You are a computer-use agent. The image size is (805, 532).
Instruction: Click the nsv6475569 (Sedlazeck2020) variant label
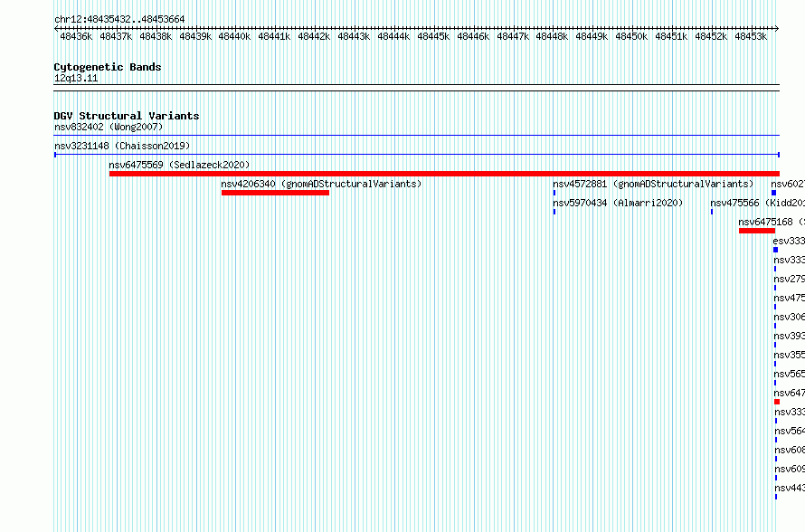pos(179,165)
